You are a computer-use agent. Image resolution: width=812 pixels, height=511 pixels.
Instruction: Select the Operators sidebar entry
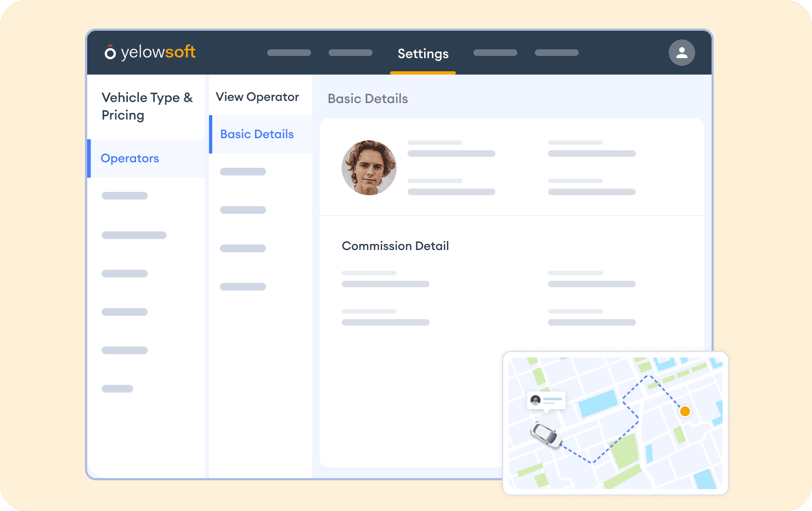coord(129,158)
